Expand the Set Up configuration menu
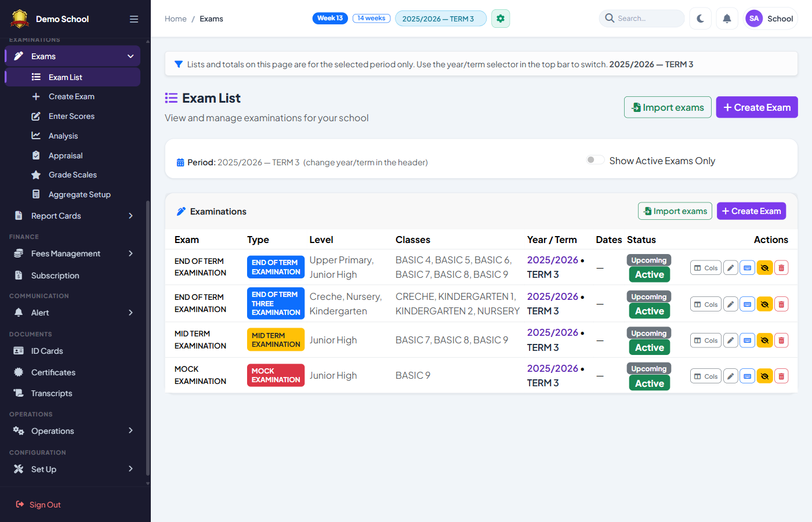This screenshot has width=812, height=522. pos(72,469)
